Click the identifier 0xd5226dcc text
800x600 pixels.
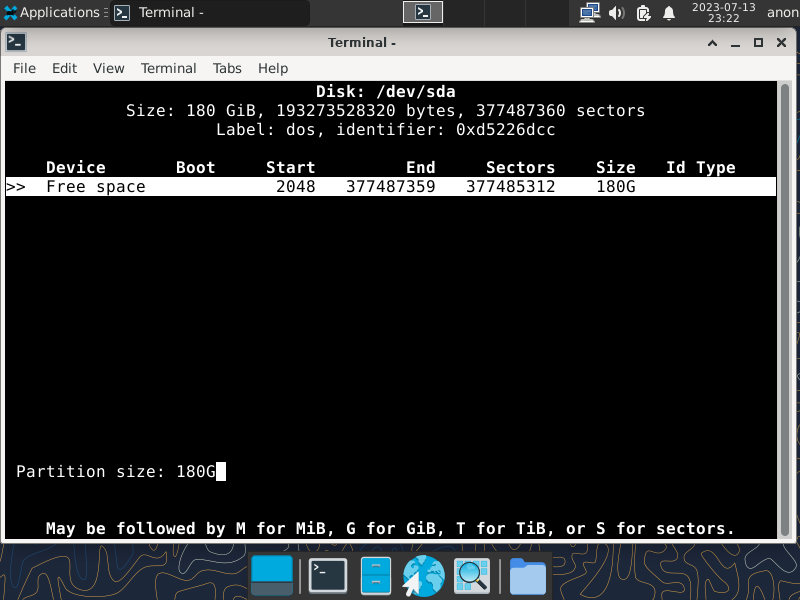445,130
